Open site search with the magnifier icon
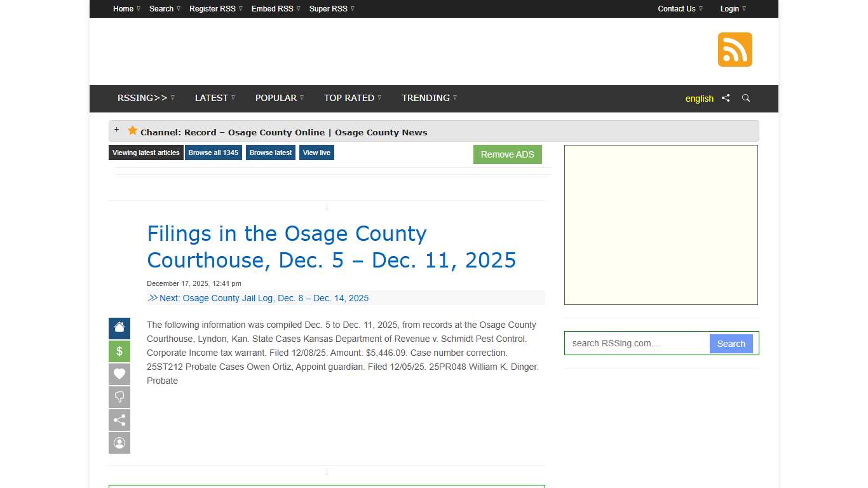 tap(745, 98)
